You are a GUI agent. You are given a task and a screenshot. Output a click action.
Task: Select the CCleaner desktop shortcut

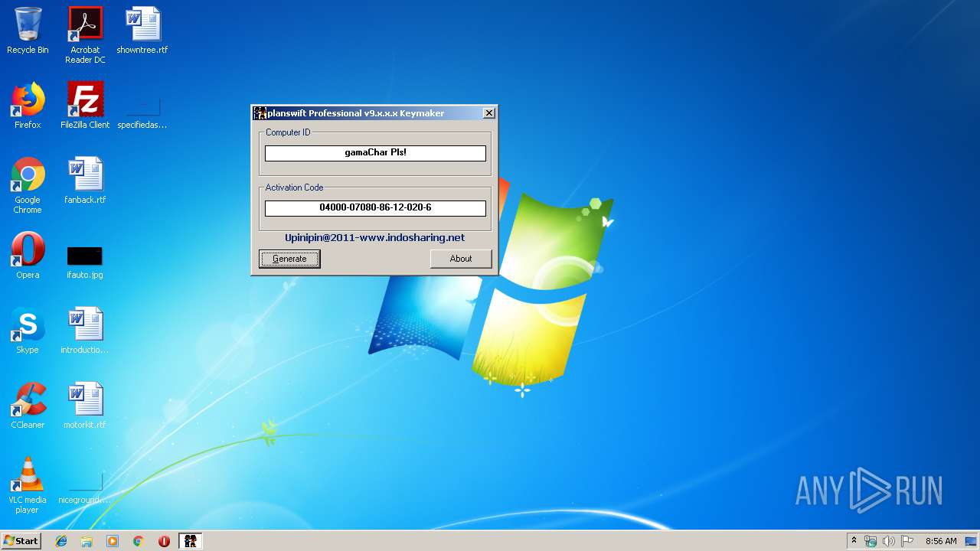(x=28, y=406)
